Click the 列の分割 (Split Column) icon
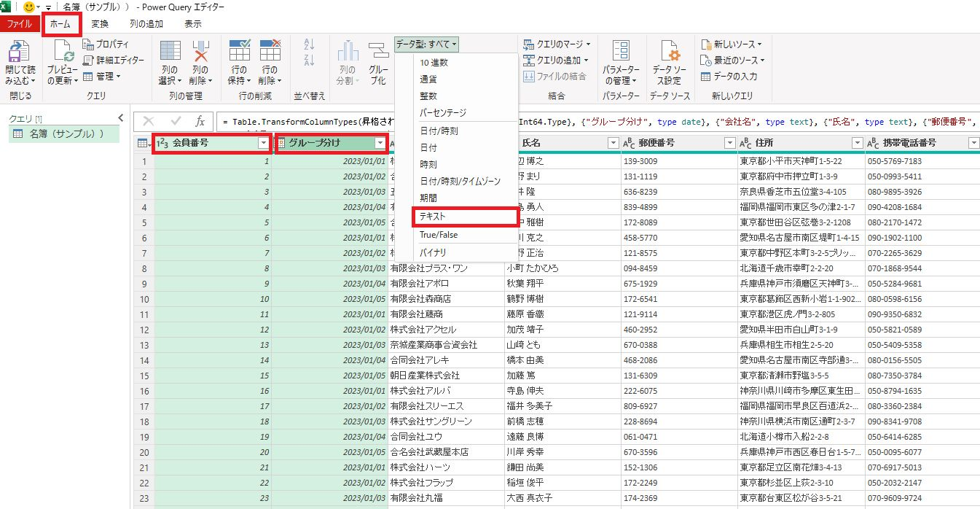 (x=348, y=50)
